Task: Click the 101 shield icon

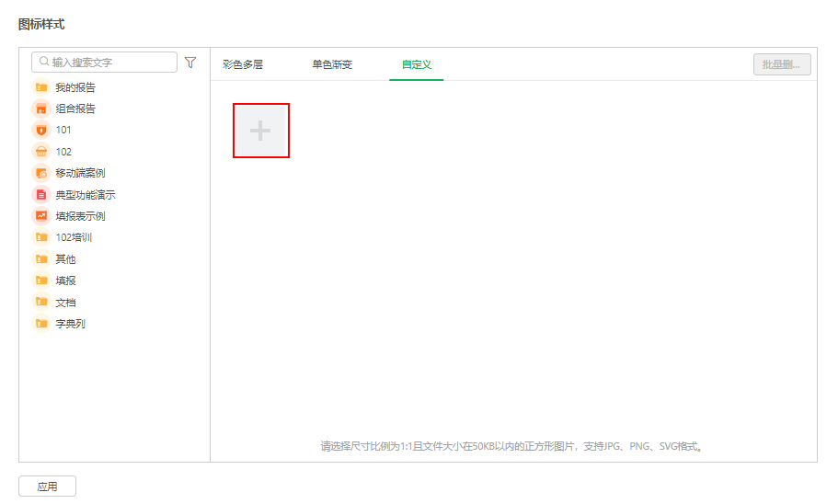Action: pyautogui.click(x=40, y=130)
